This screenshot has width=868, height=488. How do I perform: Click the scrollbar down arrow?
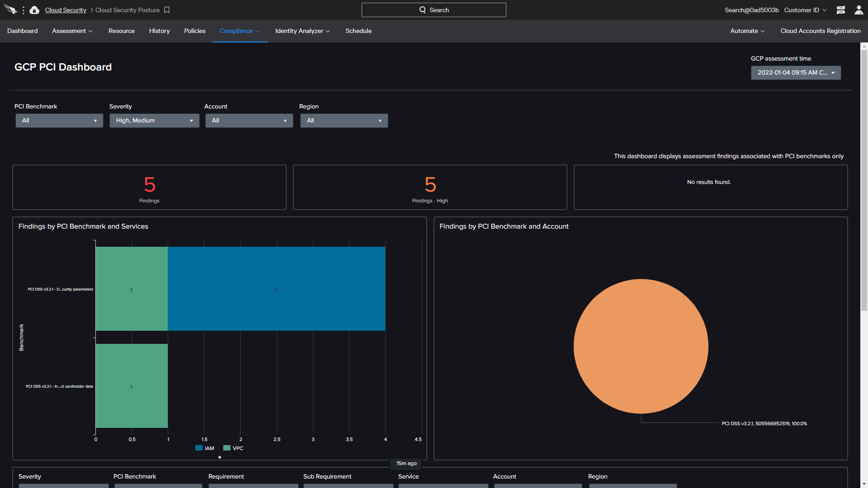click(x=864, y=484)
